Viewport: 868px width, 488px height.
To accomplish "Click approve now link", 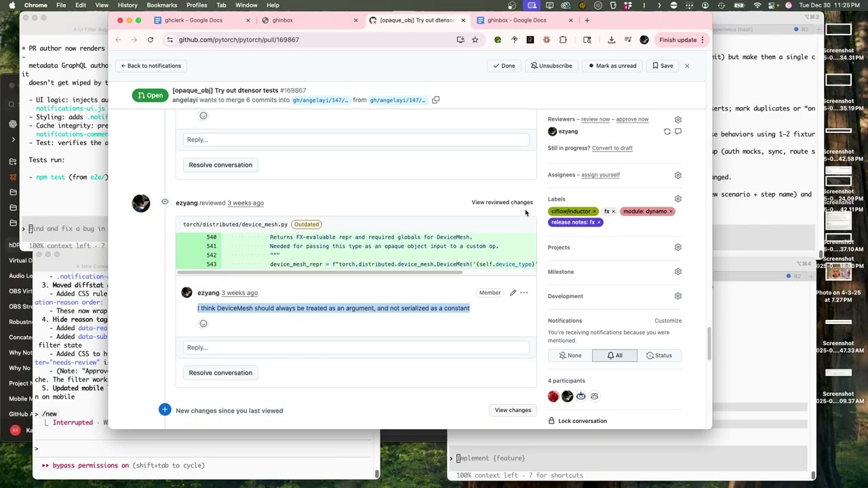I will (x=632, y=119).
